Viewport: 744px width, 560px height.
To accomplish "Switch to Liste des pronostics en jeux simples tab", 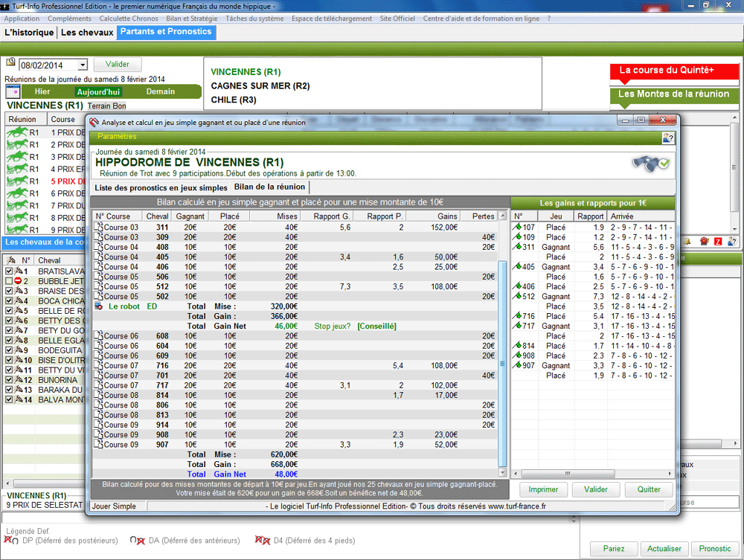I will [x=161, y=187].
